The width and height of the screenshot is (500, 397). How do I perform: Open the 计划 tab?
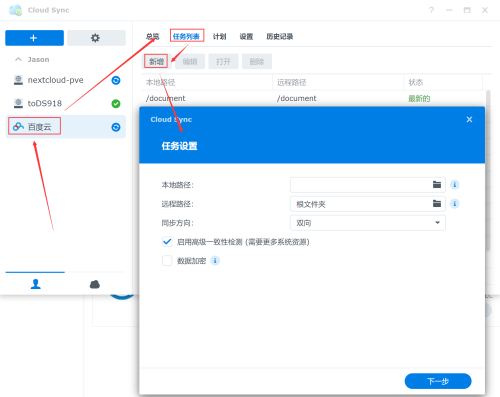point(219,37)
